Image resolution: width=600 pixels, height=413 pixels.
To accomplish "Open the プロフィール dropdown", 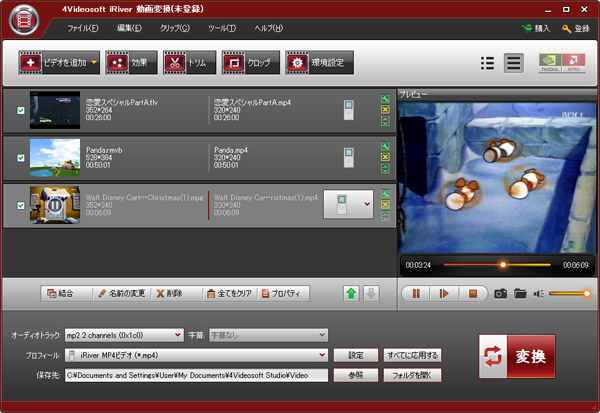I will (196, 355).
